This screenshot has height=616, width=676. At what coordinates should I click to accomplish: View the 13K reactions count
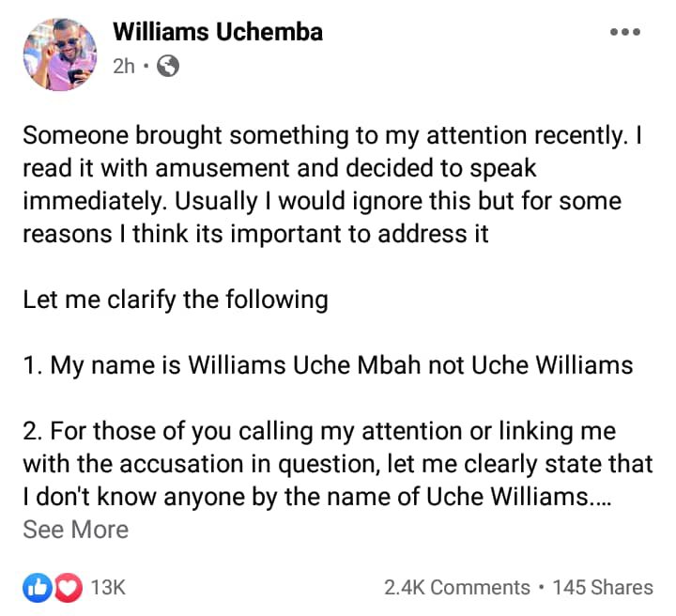(x=108, y=588)
